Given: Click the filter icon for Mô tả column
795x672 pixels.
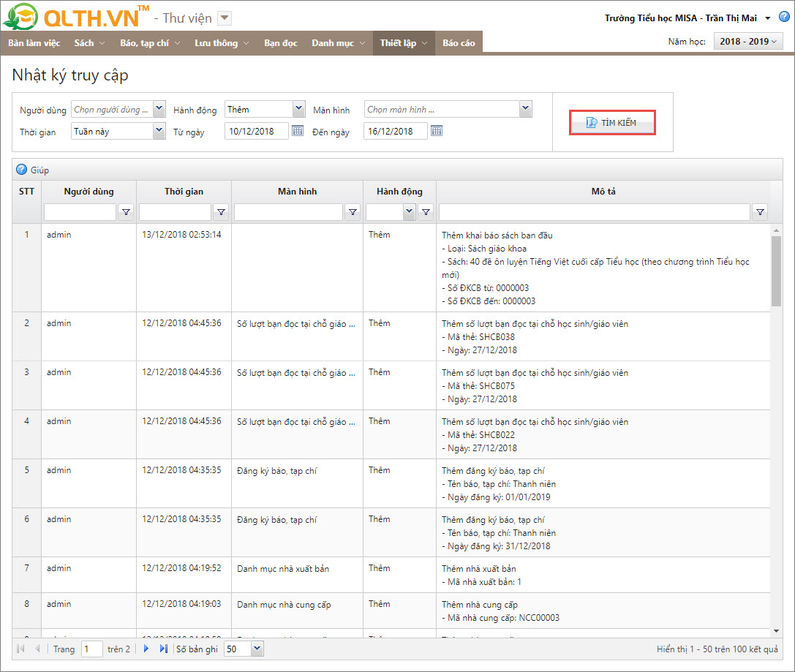Looking at the screenshot, I should pyautogui.click(x=760, y=212).
